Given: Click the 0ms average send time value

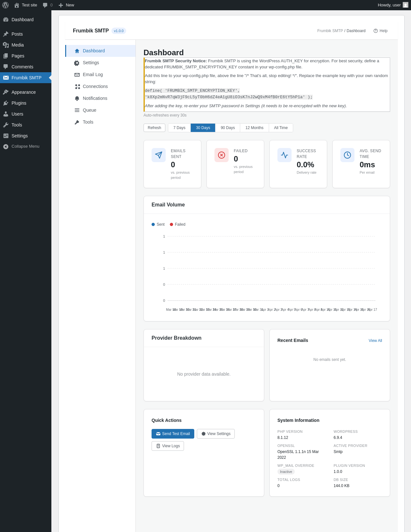Looking at the screenshot, I should point(367,165).
